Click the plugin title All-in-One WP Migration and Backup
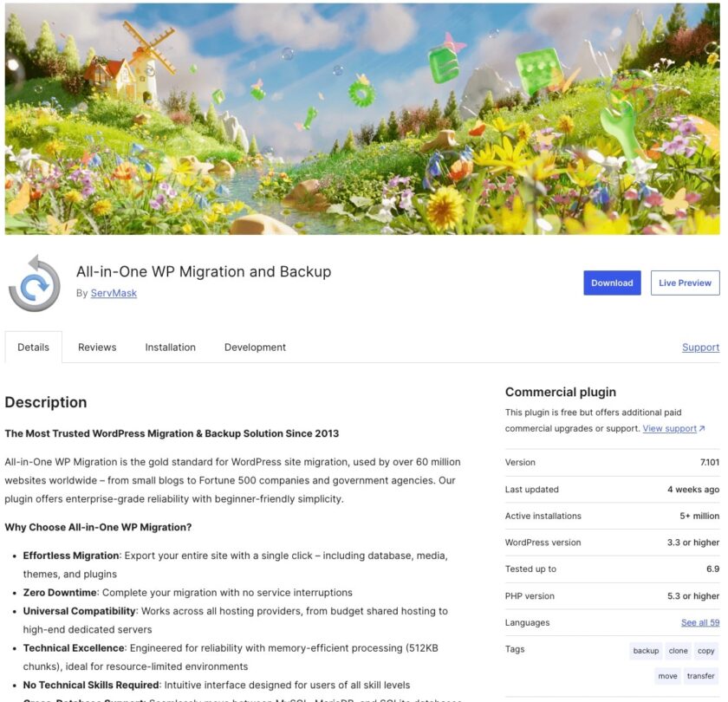The height and width of the screenshot is (702, 728). (204, 272)
